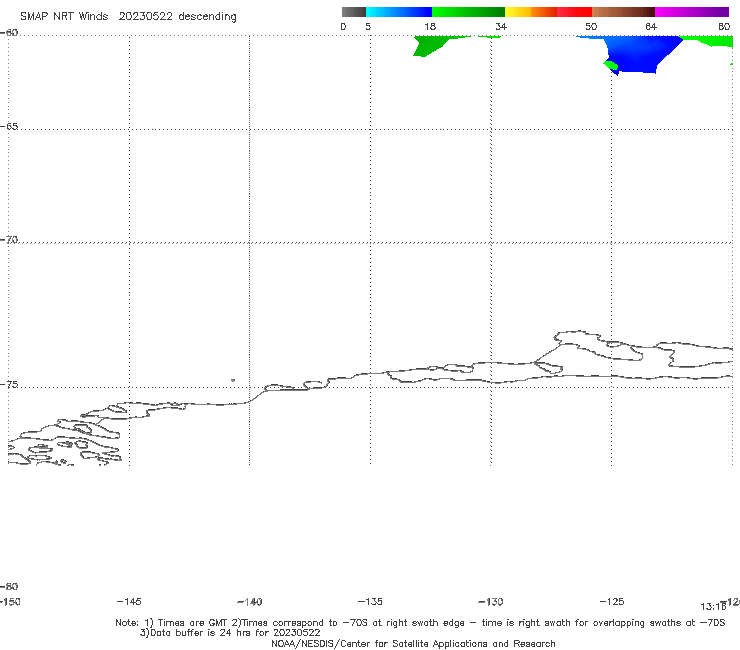Click the latitude label '-75'
This screenshot has width=740, height=650.
[9, 385]
